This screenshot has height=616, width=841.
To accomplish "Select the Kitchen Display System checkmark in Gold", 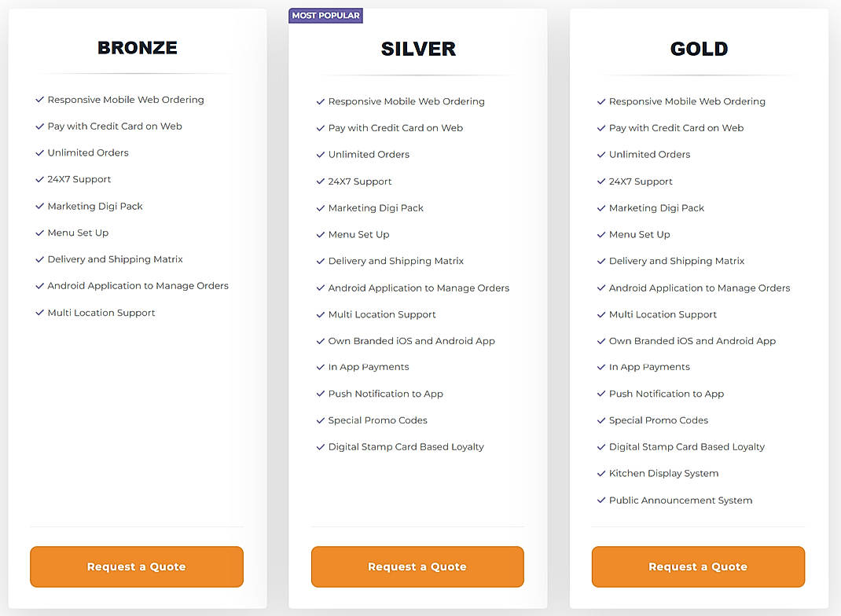I will pyautogui.click(x=600, y=473).
